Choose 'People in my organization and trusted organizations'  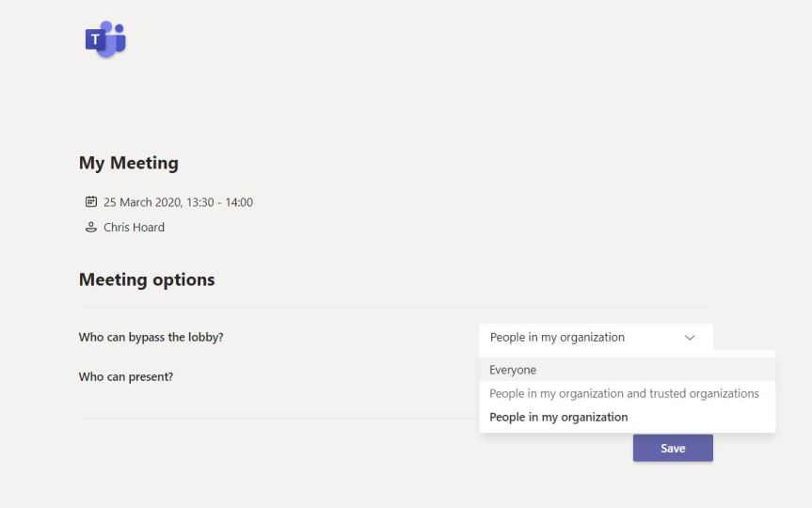click(624, 394)
